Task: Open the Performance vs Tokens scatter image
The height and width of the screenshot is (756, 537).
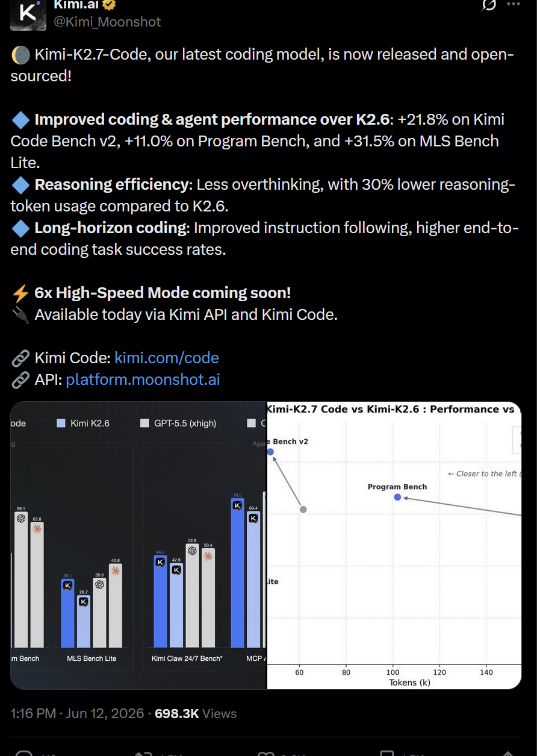Action: coord(394,545)
